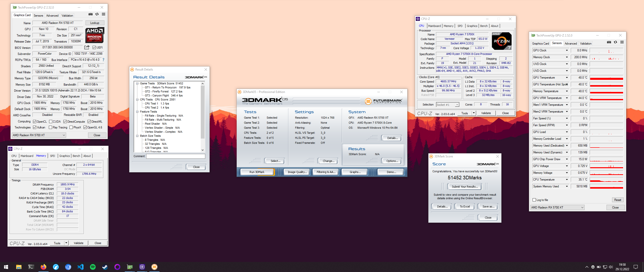This screenshot has width=644, height=272.
Task: Open Spotify from taskbar
Action: pos(93,267)
